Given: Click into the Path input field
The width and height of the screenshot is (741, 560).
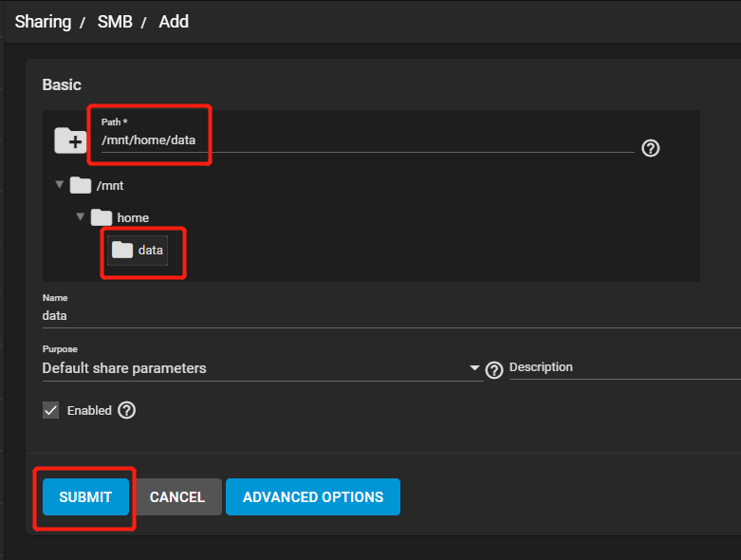Looking at the screenshot, I should click(367, 140).
